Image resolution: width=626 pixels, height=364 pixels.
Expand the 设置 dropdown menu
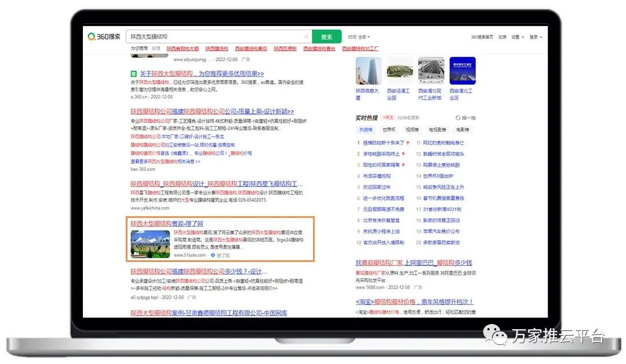pyautogui.click(x=518, y=37)
